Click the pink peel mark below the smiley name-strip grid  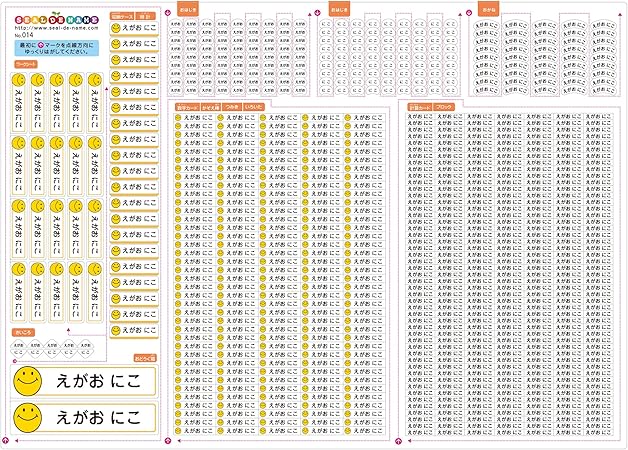pyautogui.click(x=168, y=441)
